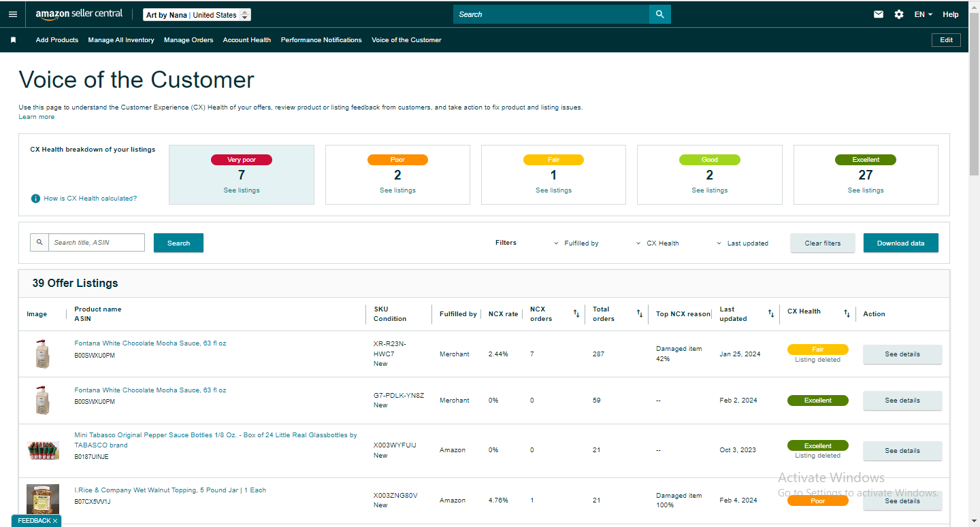
Task: Click the Search button for listings
Action: (x=178, y=243)
